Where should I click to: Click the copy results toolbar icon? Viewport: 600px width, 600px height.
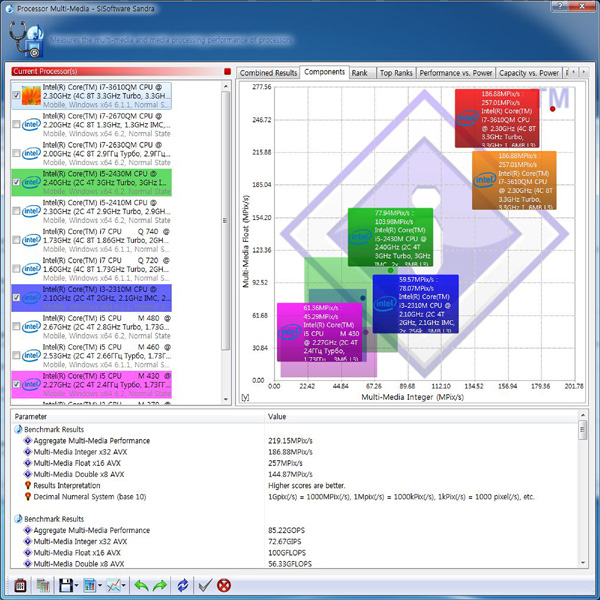tap(43, 585)
